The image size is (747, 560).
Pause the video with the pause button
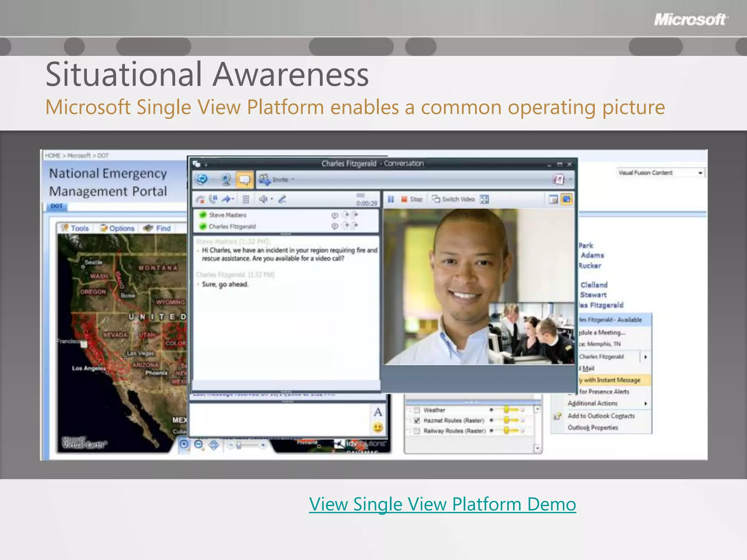[x=391, y=199]
